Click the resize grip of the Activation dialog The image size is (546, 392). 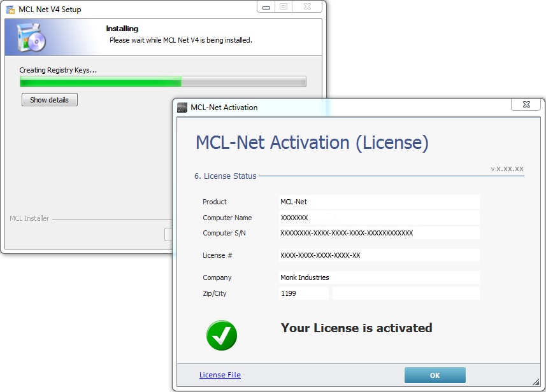point(536,382)
